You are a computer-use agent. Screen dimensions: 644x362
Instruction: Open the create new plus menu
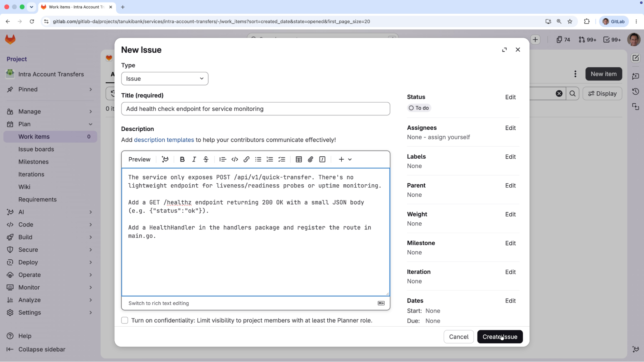point(535,40)
